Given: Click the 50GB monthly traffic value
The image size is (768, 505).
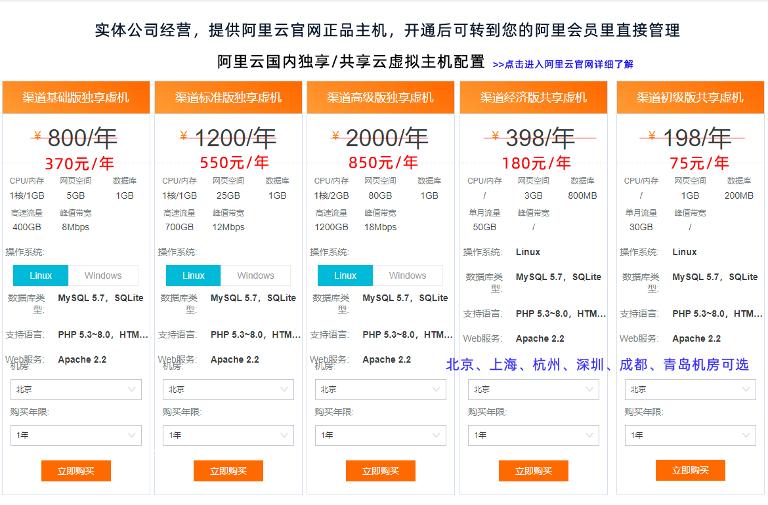Looking at the screenshot, I should (x=484, y=227).
